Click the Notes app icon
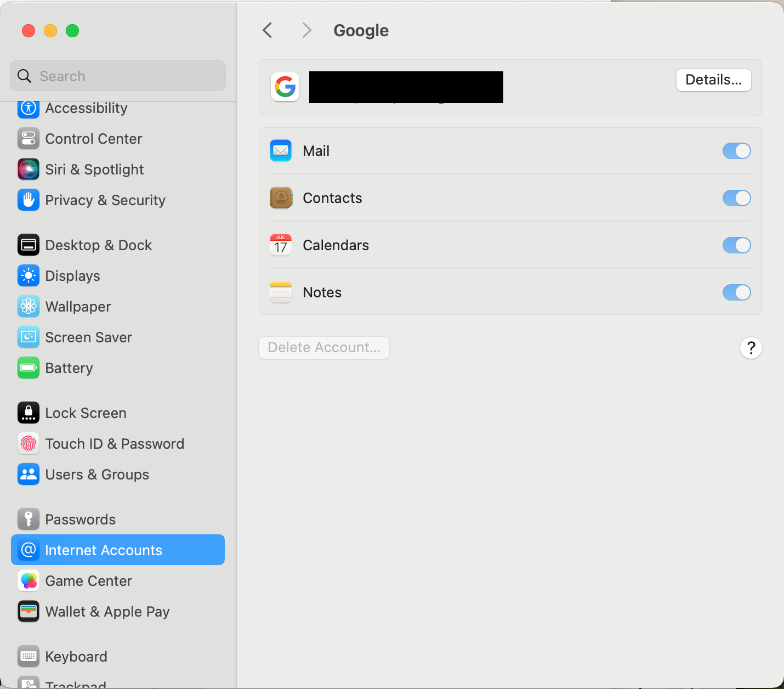Viewport: 784px width, 689px height. click(281, 292)
